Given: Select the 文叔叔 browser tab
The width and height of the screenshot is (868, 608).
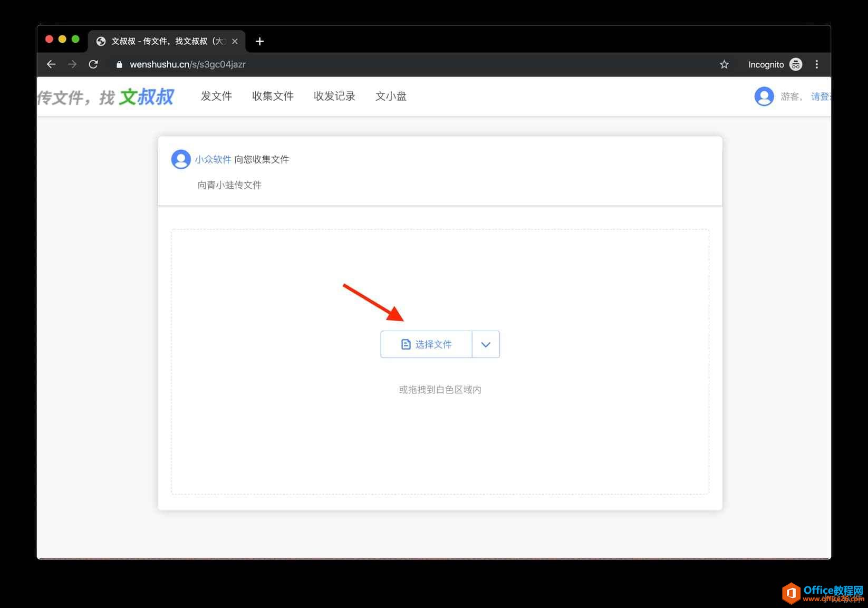Looking at the screenshot, I should click(166, 41).
